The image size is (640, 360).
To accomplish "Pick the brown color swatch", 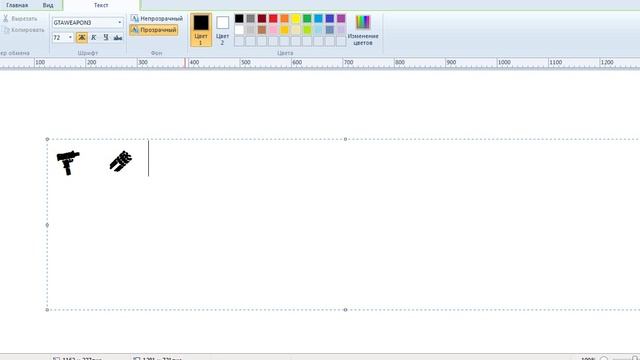I will pos(262,30).
